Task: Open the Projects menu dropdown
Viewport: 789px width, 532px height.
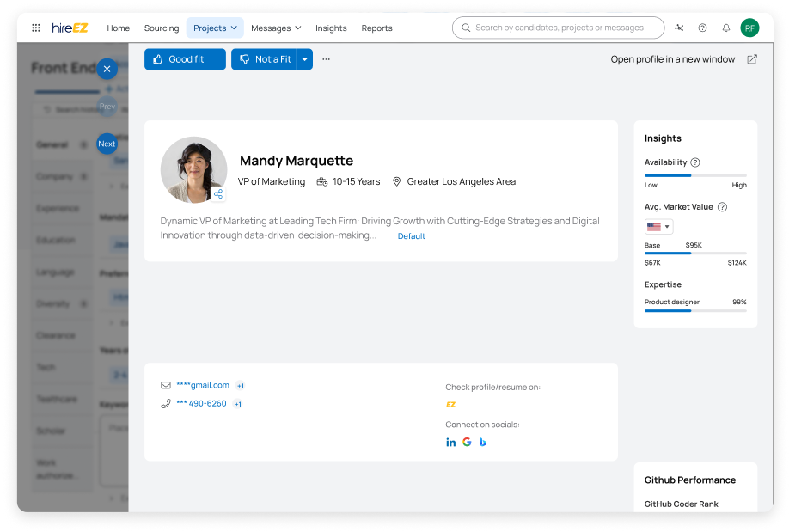Action: point(215,28)
